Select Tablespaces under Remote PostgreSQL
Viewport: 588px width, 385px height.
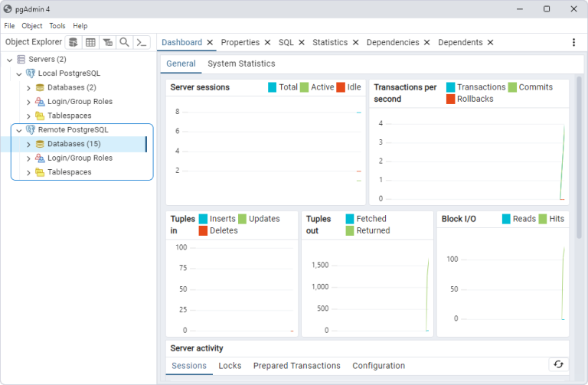click(70, 172)
